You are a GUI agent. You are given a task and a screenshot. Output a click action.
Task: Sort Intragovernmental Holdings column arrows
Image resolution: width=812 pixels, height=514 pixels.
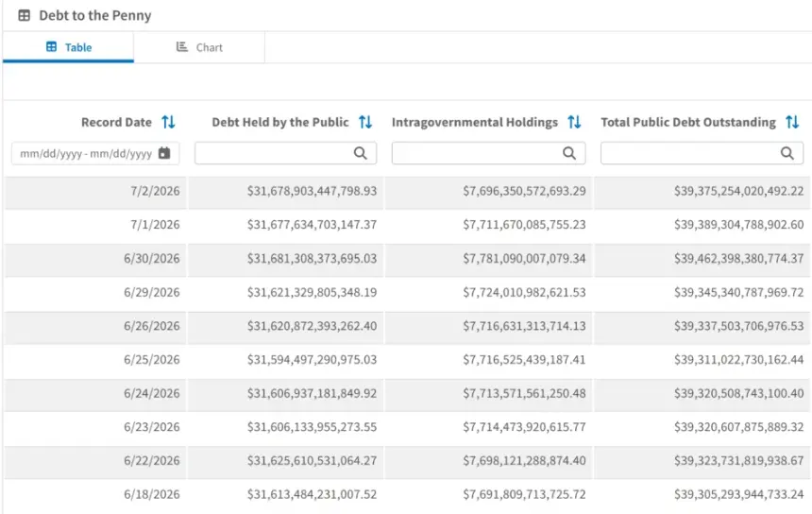(574, 122)
